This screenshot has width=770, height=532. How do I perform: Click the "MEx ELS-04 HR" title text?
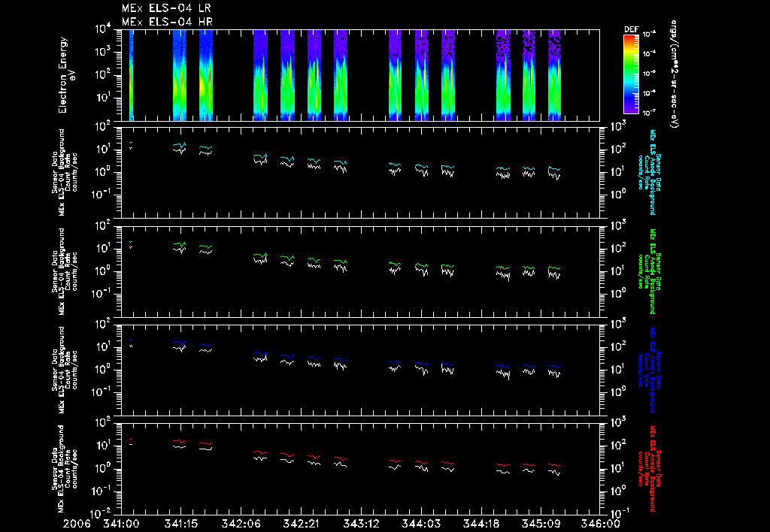(x=167, y=22)
